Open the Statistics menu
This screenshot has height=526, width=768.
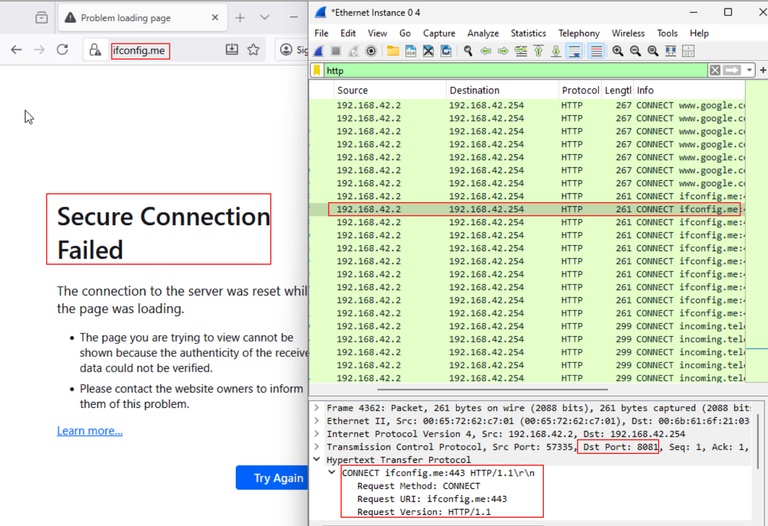pyautogui.click(x=528, y=33)
